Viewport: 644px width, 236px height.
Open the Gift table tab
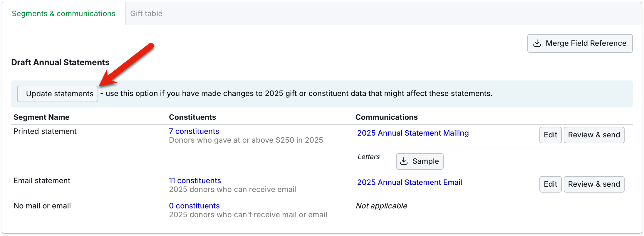coord(146,14)
